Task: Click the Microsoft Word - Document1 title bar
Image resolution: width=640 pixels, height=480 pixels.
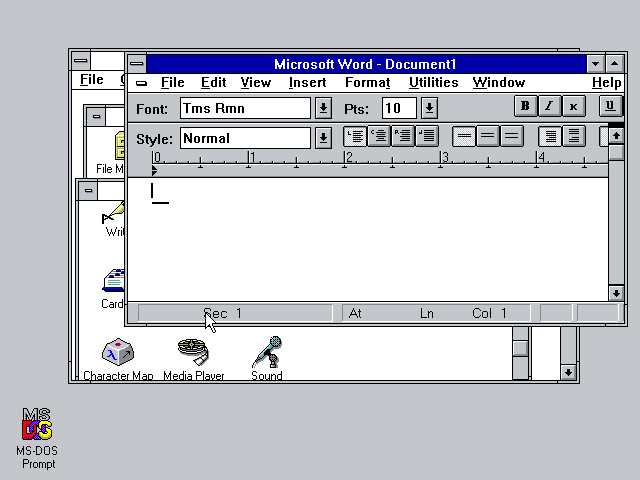Action: click(365, 64)
